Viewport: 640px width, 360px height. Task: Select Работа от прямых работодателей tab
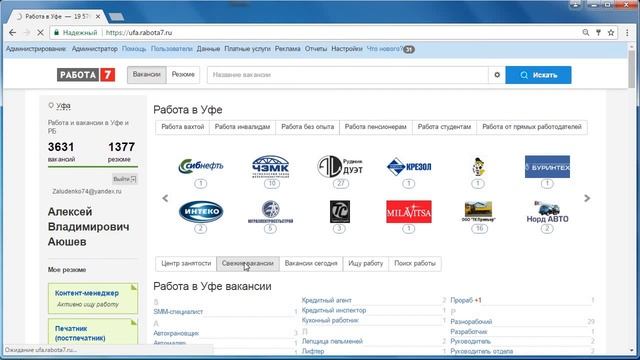point(532,127)
